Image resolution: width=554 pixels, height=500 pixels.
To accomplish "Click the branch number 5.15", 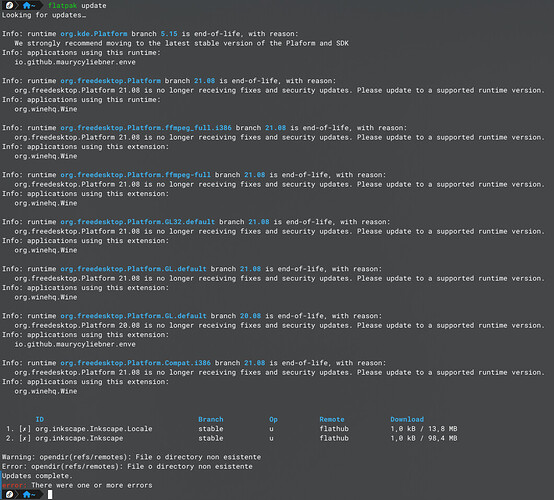I will (x=169, y=34).
